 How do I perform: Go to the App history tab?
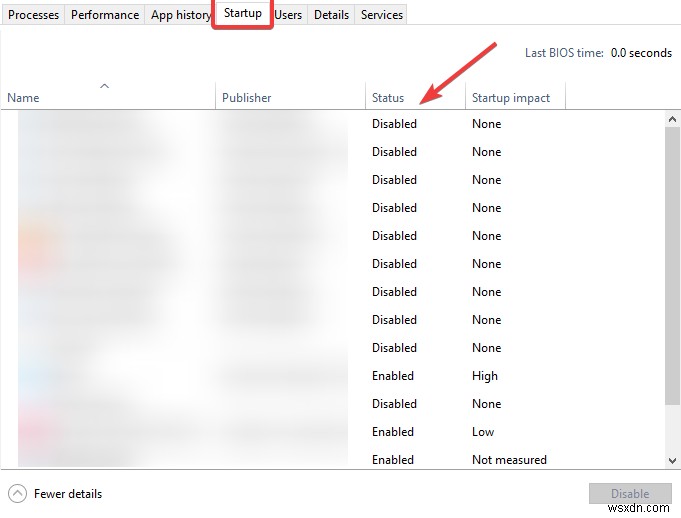click(x=180, y=15)
